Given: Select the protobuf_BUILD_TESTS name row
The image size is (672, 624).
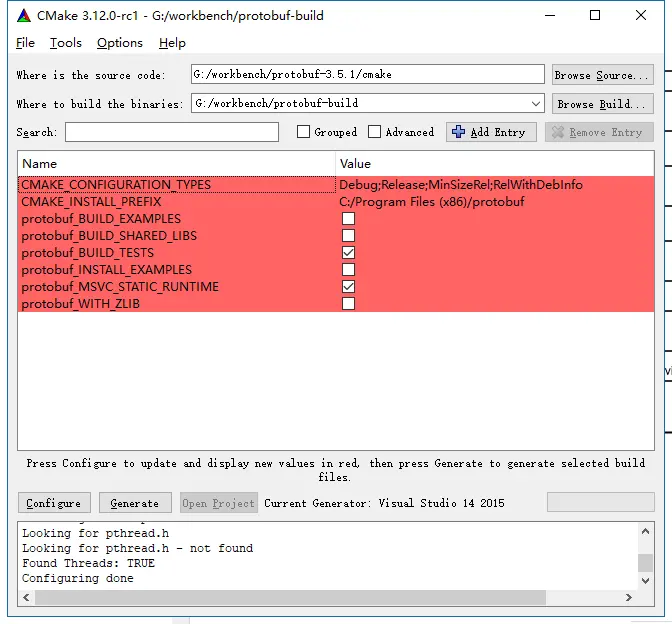Looking at the screenshot, I should click(177, 253).
